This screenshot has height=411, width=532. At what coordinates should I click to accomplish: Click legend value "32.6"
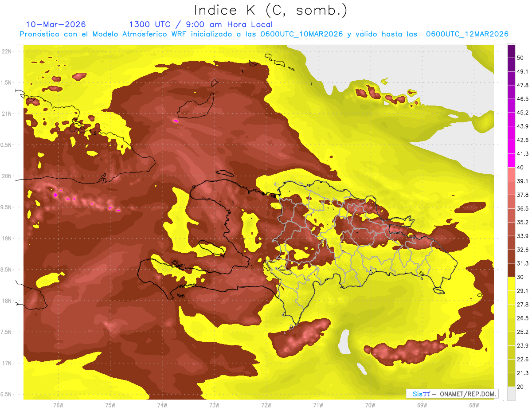(523, 250)
